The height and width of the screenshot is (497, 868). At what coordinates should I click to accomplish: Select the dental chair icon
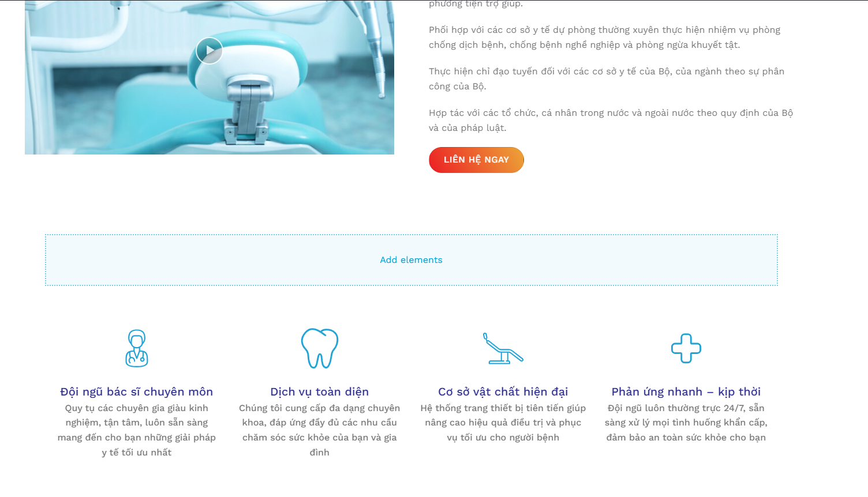pyautogui.click(x=503, y=348)
